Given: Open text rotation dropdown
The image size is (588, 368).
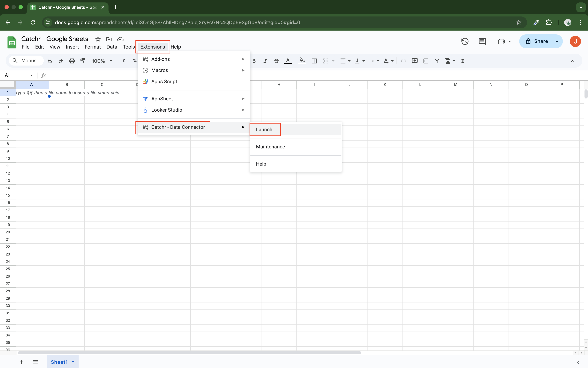Looking at the screenshot, I should 388,61.
